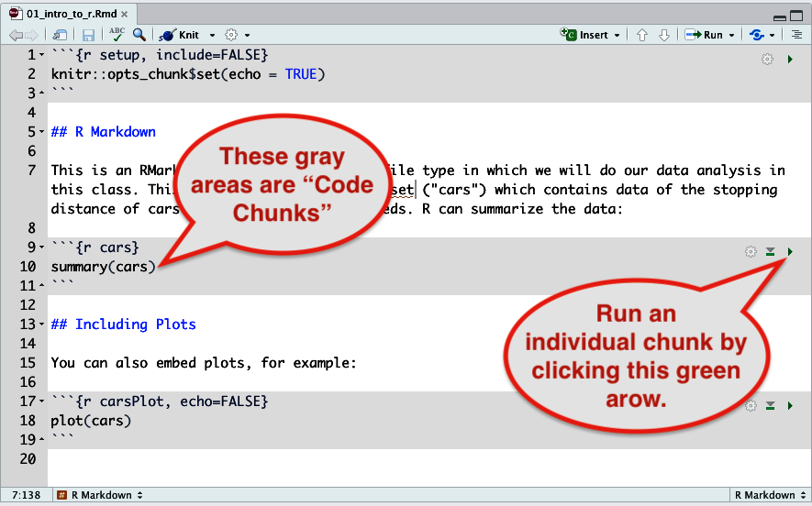Screen dimensions: 812x506
Task: Click fold marker at line 11
Action: 42,286
